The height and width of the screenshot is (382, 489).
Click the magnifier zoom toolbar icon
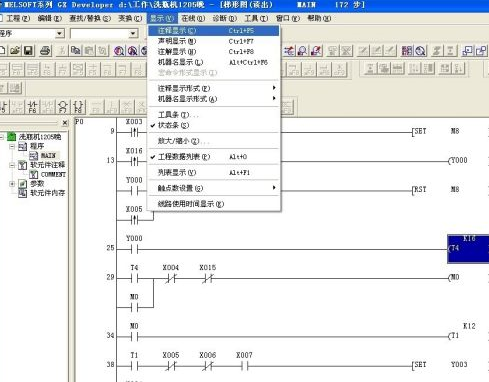(x=421, y=51)
